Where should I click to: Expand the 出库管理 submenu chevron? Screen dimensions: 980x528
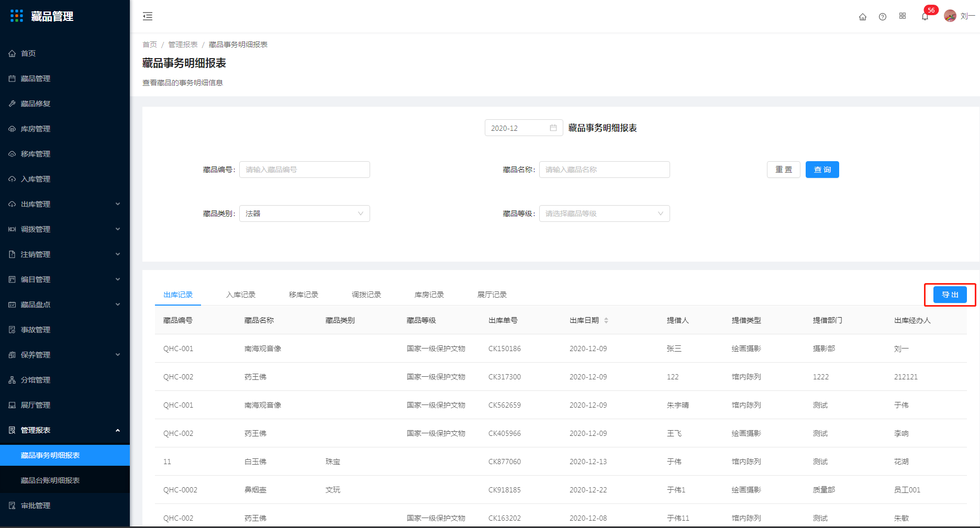click(x=118, y=204)
